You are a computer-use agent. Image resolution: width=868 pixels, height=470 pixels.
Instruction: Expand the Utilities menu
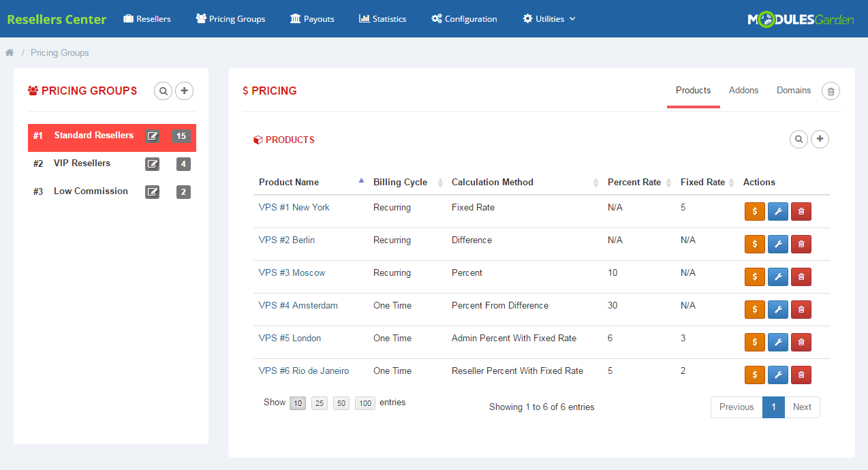click(549, 18)
